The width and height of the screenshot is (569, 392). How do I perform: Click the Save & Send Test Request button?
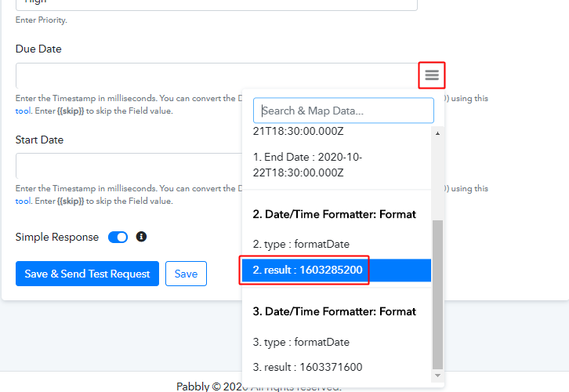click(87, 274)
